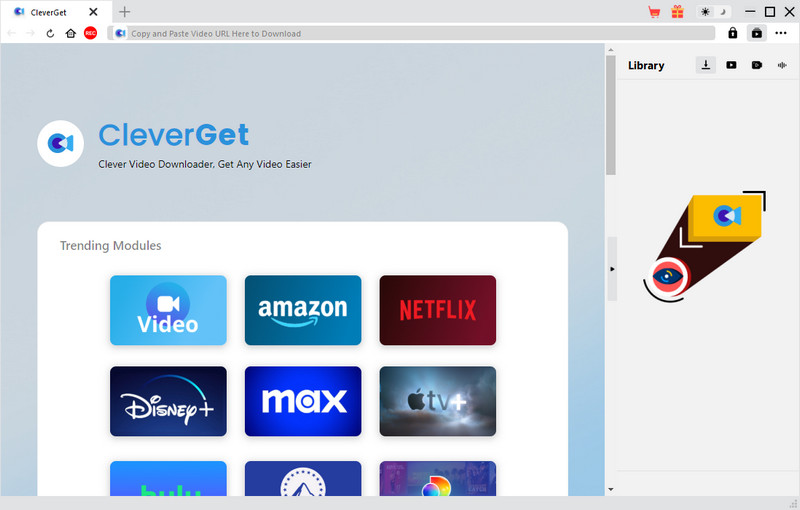Open the Amazon module tile
Image resolution: width=800 pixels, height=510 pixels.
[x=303, y=310]
